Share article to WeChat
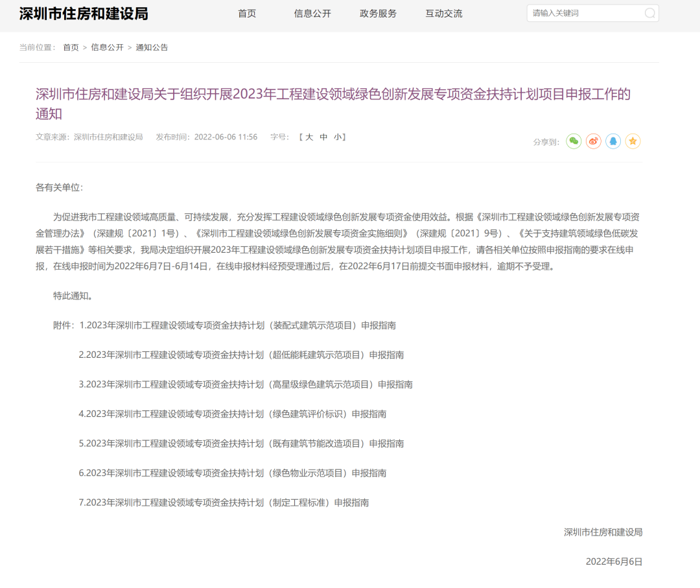The width and height of the screenshot is (700, 588). pos(574,141)
